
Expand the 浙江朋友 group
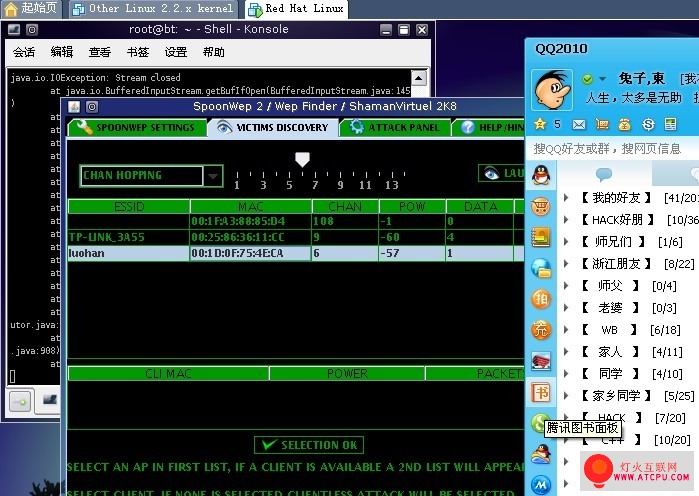coord(566,263)
